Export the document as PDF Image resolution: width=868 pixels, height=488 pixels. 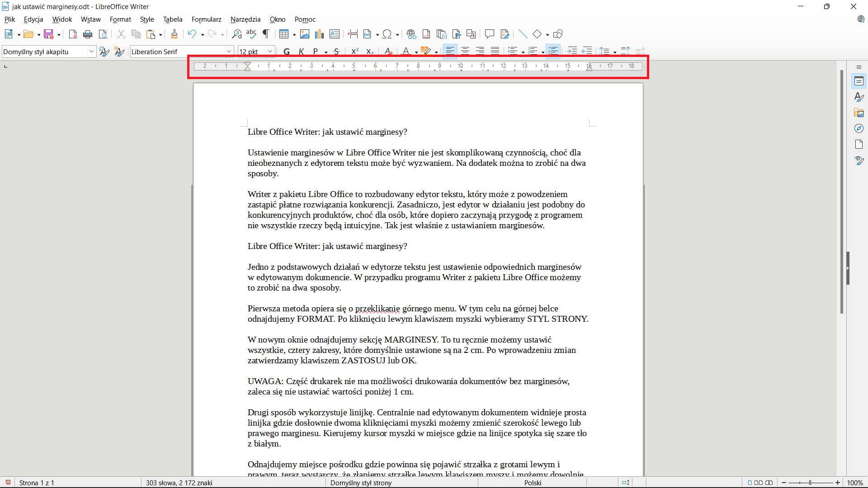click(x=72, y=34)
